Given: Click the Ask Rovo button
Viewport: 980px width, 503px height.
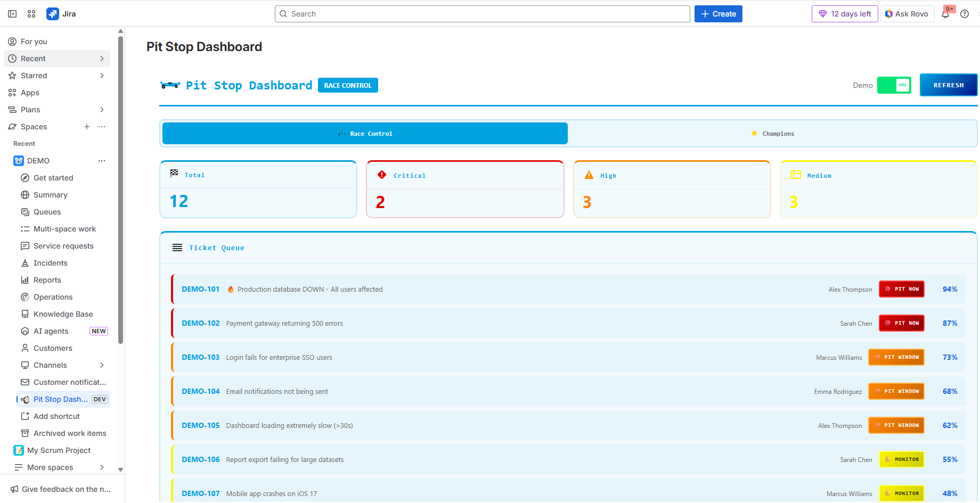Looking at the screenshot, I should [907, 14].
